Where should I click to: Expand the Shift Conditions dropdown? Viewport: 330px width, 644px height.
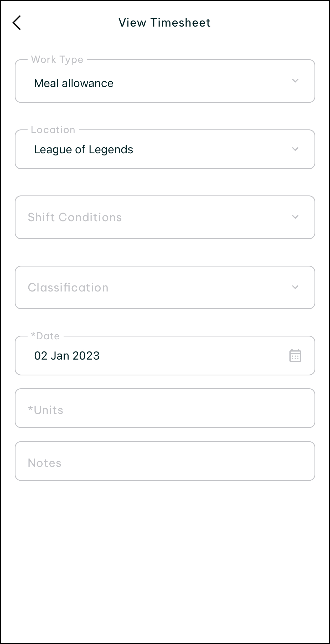coord(158,217)
